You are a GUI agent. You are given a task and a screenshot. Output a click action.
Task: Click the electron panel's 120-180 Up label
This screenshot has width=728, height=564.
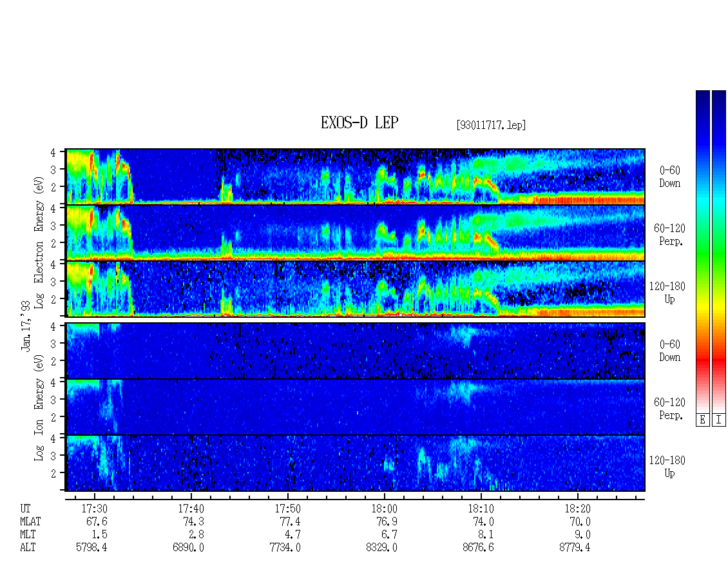tap(667, 293)
